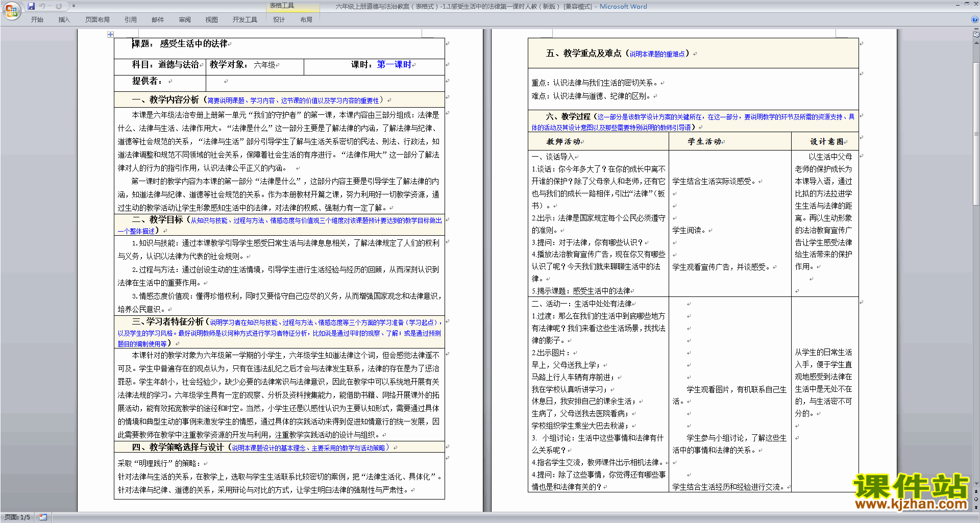Click the 教学对象：六年级 cell
This screenshot has height=523, width=980.
coord(255,67)
